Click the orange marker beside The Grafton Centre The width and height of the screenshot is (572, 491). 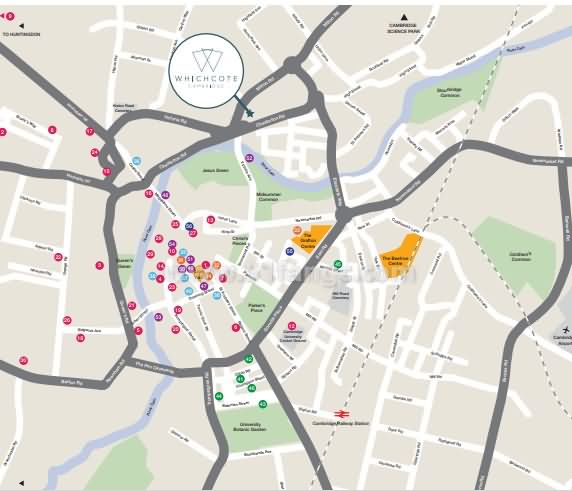(298, 230)
